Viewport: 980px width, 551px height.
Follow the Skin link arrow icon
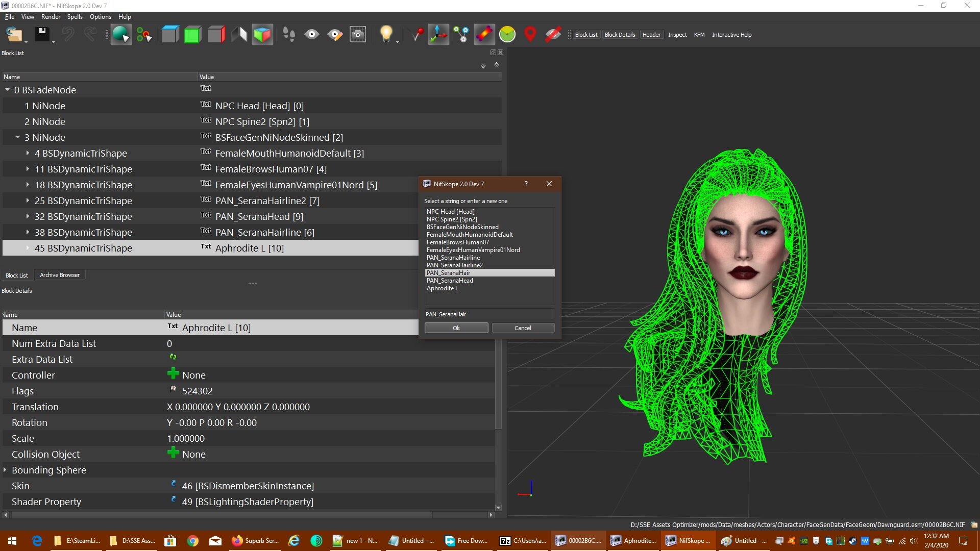173,484
